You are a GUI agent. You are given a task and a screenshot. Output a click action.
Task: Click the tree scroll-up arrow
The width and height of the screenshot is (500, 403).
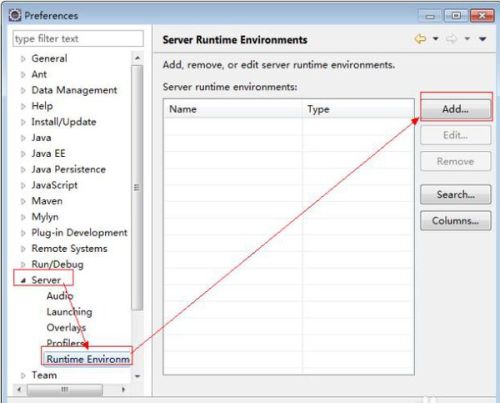pos(137,58)
